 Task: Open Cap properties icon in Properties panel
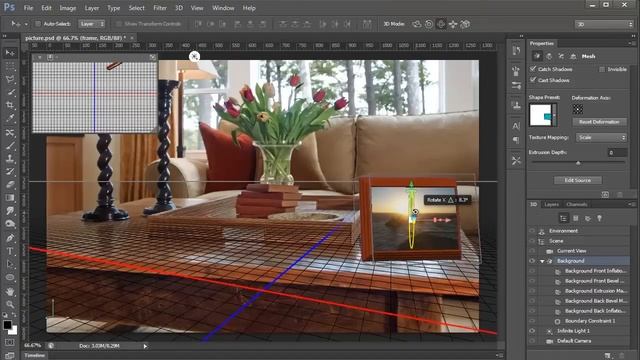pyautogui.click(x=561, y=56)
